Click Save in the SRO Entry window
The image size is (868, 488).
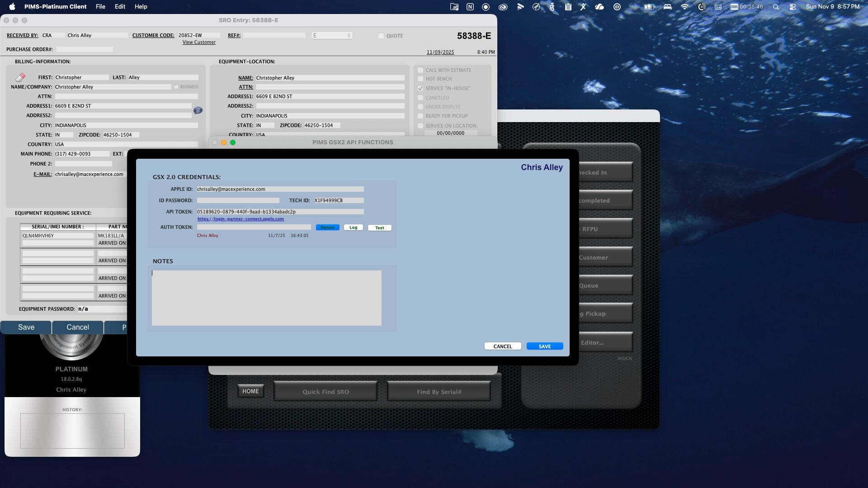coord(26,327)
